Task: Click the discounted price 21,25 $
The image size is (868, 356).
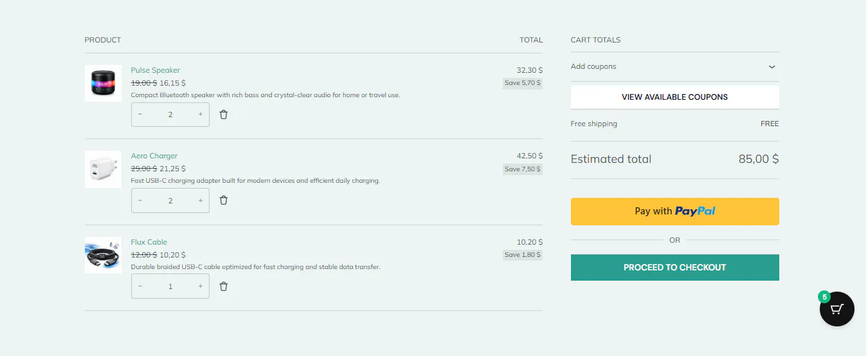Action: (173, 169)
